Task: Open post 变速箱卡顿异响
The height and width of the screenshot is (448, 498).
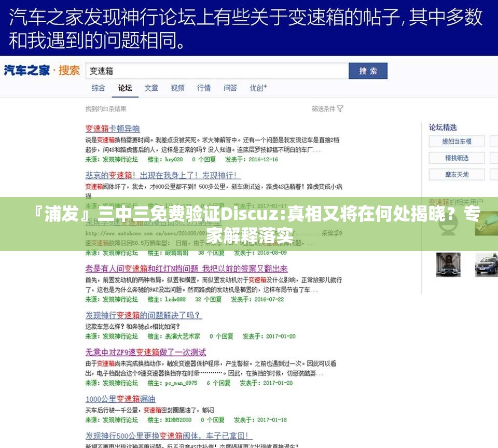Action: (113, 129)
